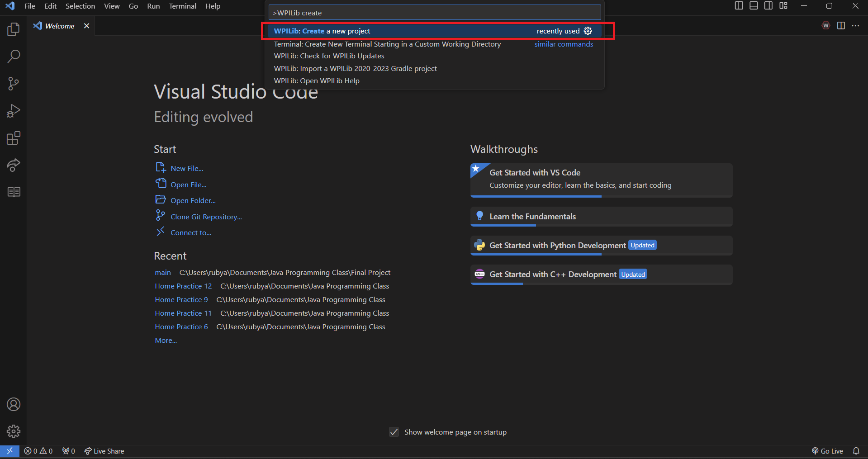Close the Welcome tab
Screen dimensions: 868x459
tap(86, 26)
